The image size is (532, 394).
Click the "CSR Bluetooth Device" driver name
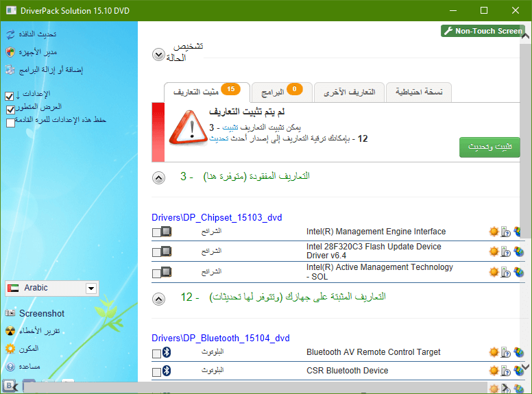(348, 371)
